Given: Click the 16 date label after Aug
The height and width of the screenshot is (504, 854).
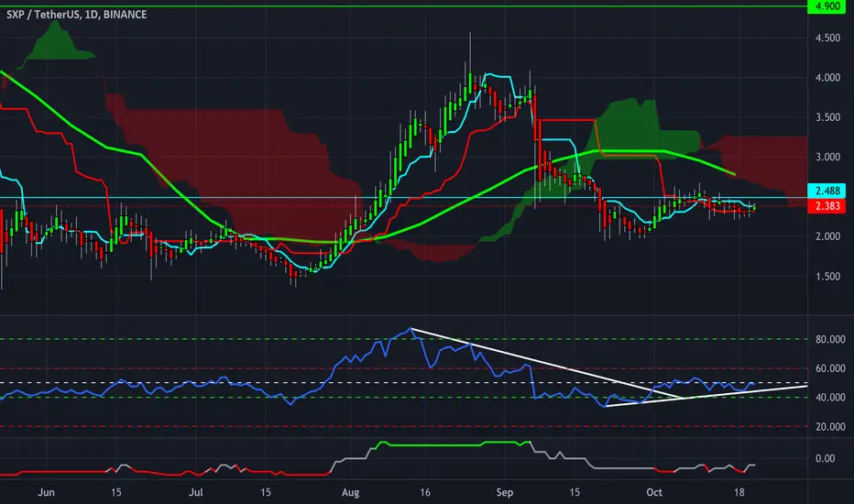Looking at the screenshot, I should (x=425, y=493).
